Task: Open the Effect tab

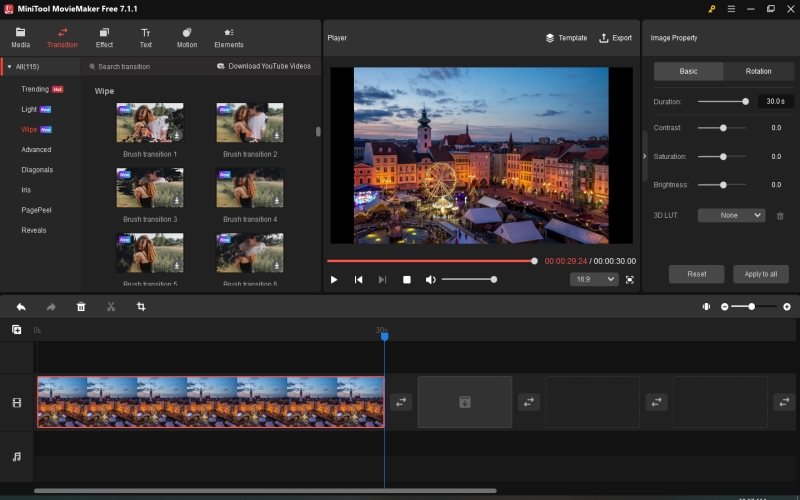Action: [x=104, y=38]
